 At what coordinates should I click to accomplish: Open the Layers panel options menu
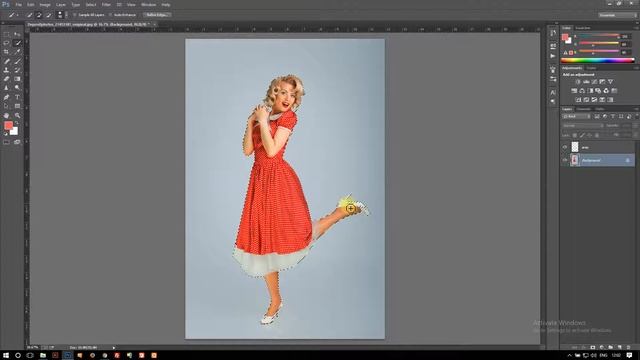(x=636, y=109)
